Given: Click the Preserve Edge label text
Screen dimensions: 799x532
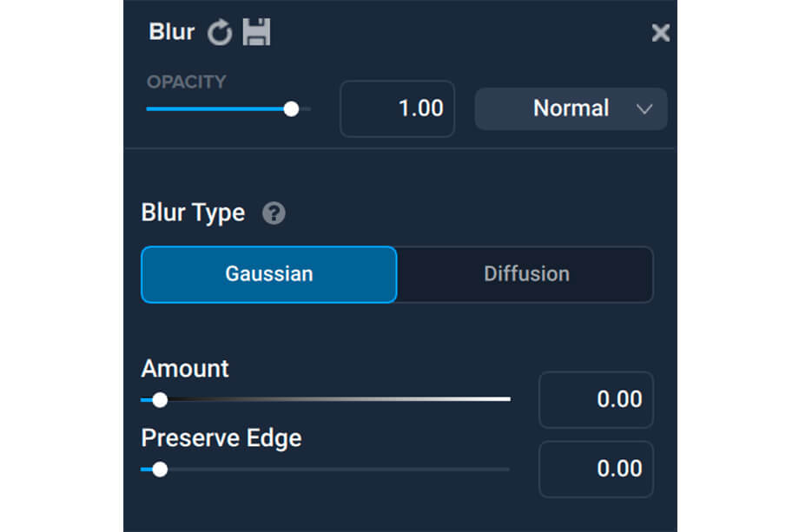Looking at the screenshot, I should [x=221, y=438].
